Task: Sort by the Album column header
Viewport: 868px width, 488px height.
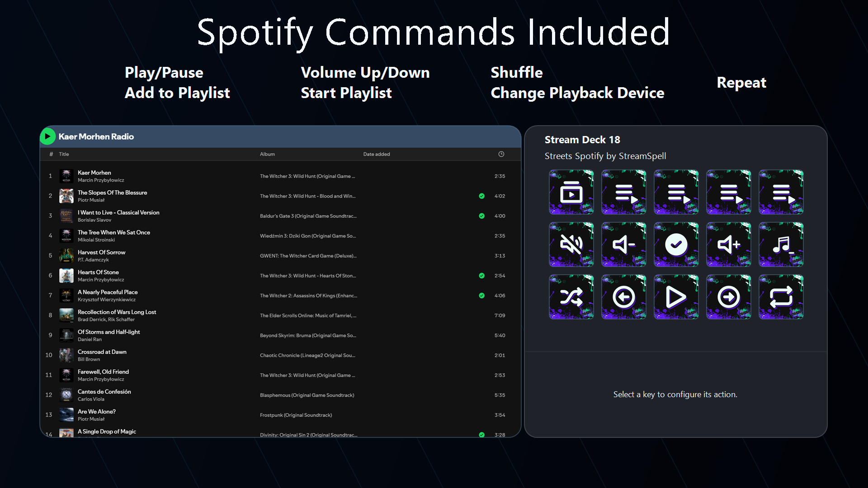Action: [x=267, y=154]
